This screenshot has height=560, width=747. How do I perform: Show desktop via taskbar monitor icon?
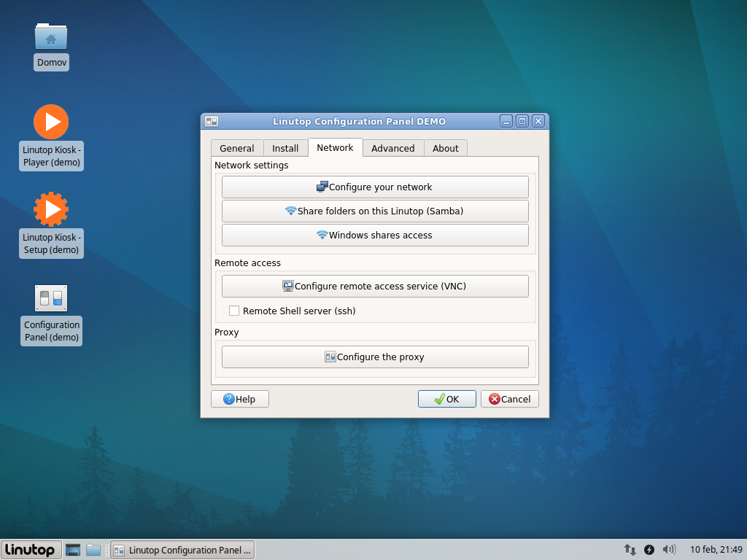(73, 550)
